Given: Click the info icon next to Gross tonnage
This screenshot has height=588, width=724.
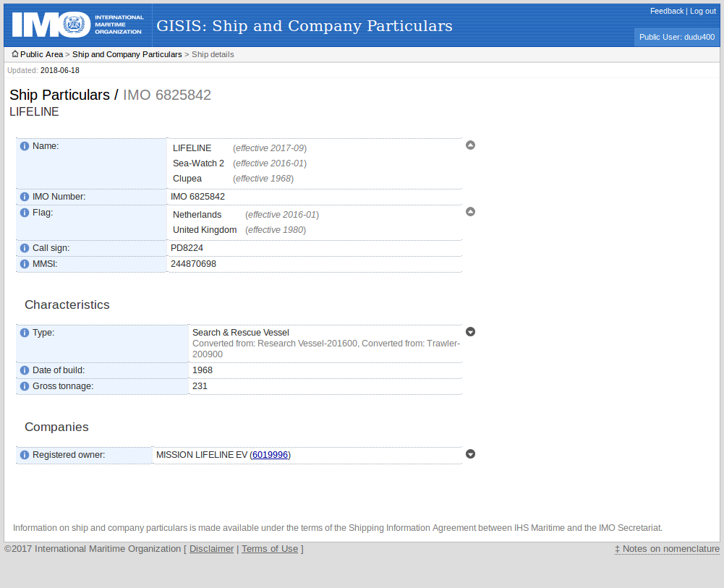Looking at the screenshot, I should pyautogui.click(x=25, y=386).
